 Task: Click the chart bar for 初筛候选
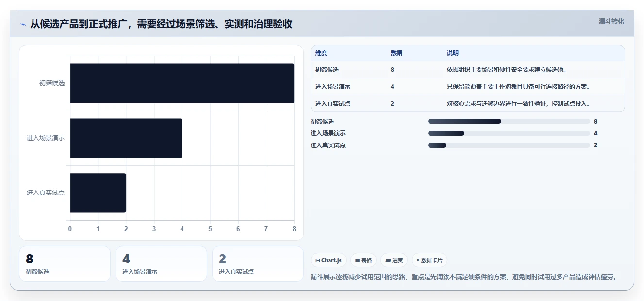(182, 83)
